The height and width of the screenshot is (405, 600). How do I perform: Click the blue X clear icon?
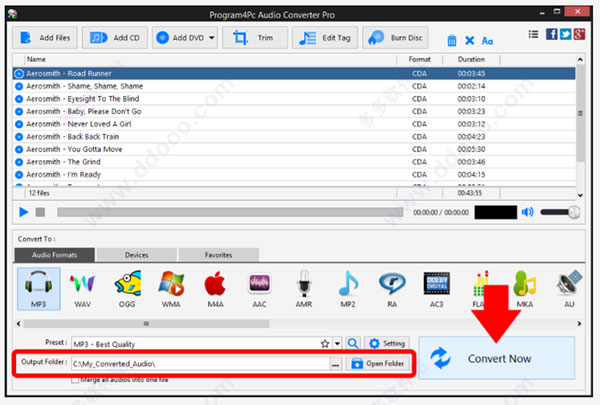[x=470, y=40]
